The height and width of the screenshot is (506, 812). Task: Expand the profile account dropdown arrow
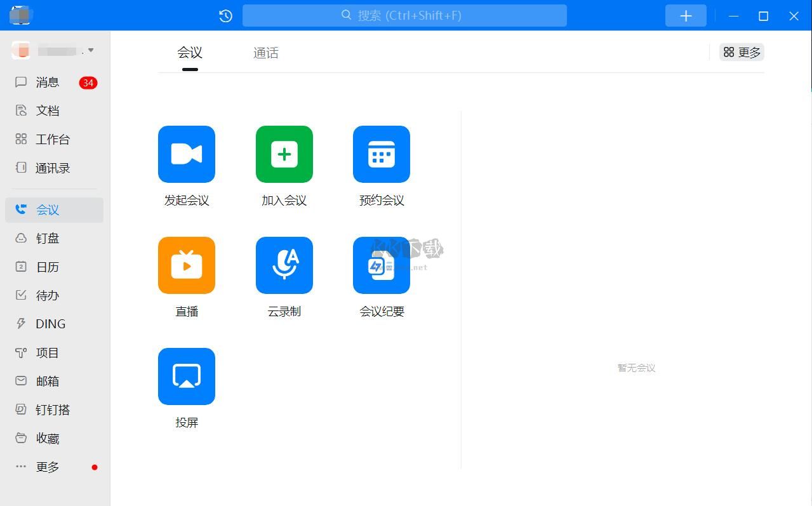(x=91, y=50)
